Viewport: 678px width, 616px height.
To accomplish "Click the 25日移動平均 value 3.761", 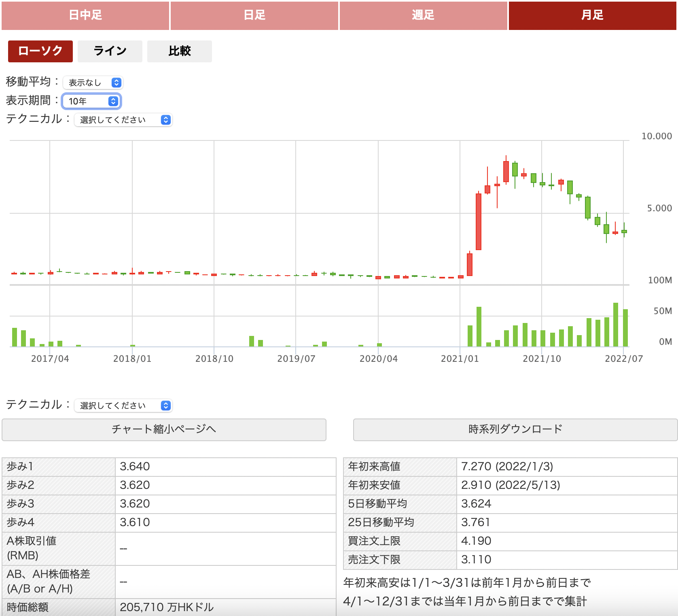I will 476,523.
